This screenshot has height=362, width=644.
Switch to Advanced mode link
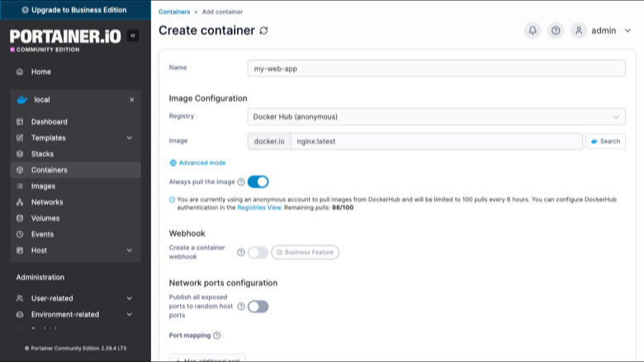202,162
